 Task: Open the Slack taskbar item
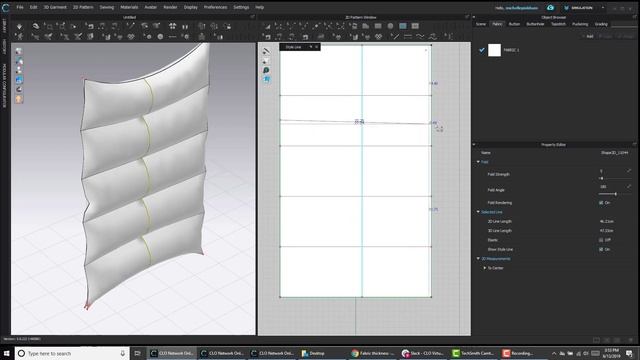tap(423, 353)
